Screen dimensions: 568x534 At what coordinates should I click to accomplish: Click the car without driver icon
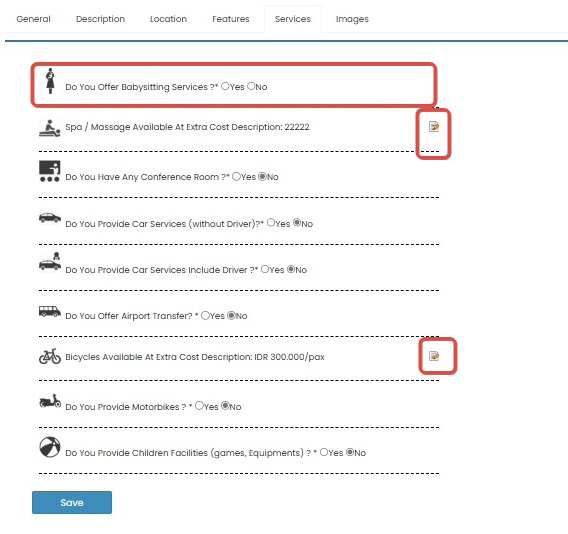[x=50, y=217]
